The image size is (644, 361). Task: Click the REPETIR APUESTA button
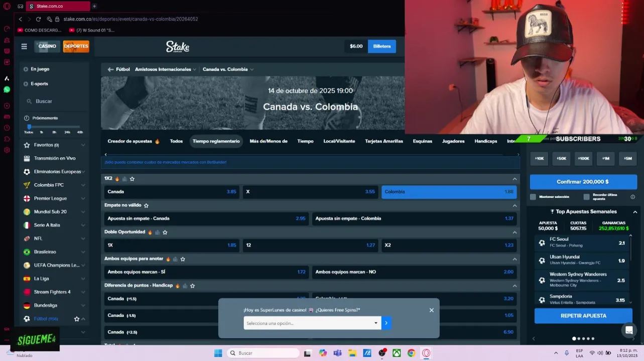click(583, 316)
